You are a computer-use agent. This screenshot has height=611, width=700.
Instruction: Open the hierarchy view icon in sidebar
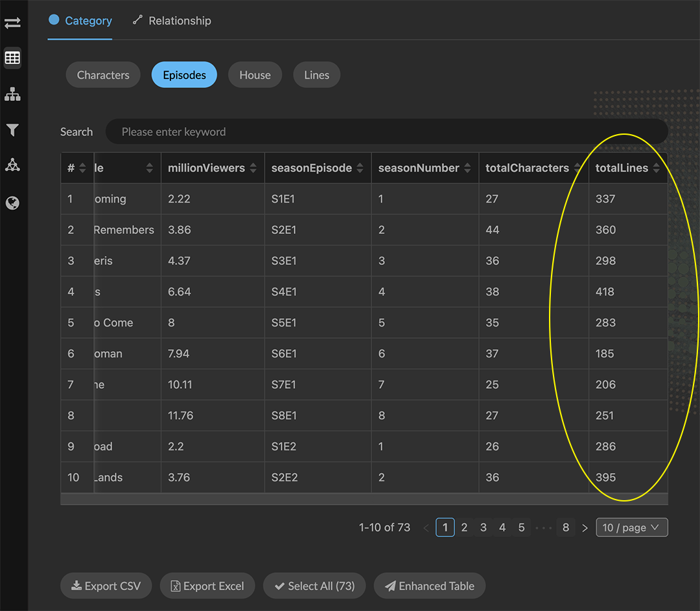click(x=12, y=94)
